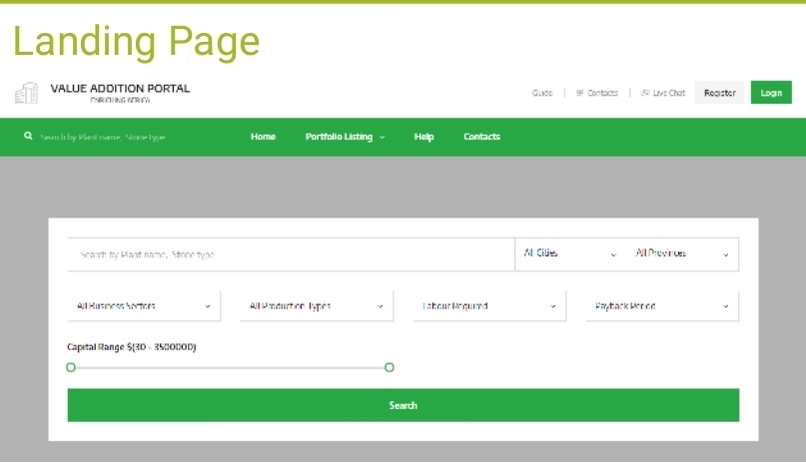
Task: Start a Live Chat
Action: pos(669,93)
